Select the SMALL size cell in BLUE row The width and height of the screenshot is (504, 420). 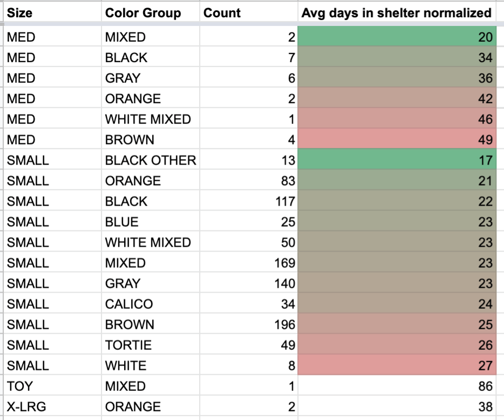52,222
